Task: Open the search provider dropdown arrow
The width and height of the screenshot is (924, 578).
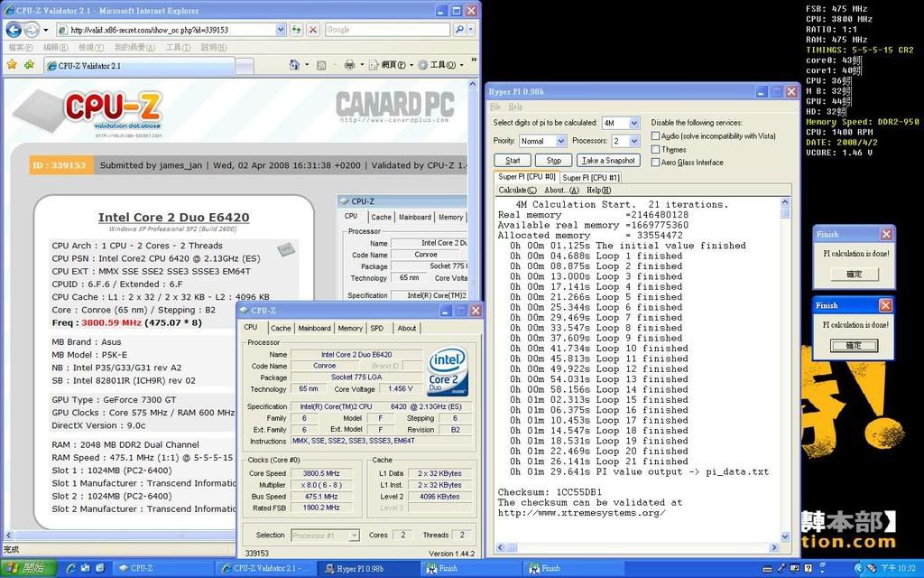Action: (470, 30)
